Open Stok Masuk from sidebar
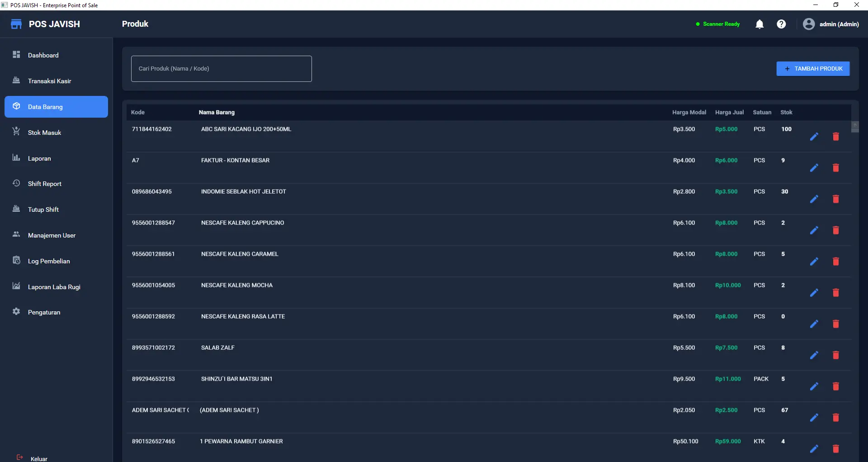The height and width of the screenshot is (462, 868). point(44,133)
